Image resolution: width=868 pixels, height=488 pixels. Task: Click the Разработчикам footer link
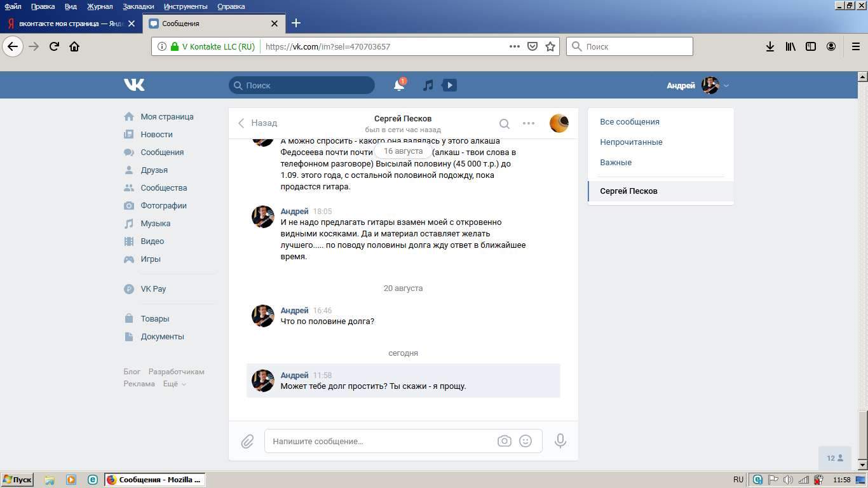click(x=177, y=372)
